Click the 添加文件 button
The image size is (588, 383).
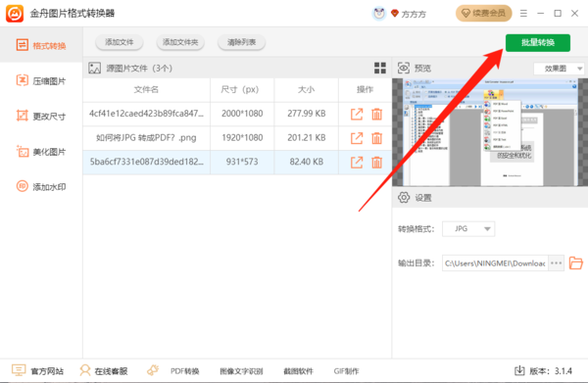coord(120,42)
